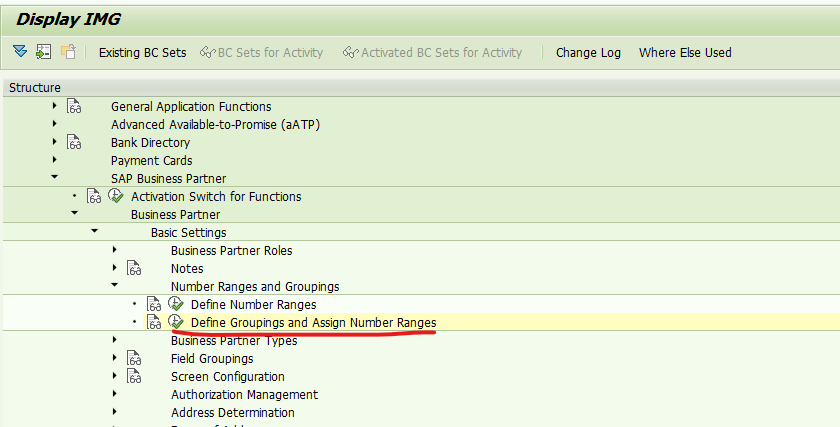Expand Business Partner Roles node
840x427 pixels.
115,250
